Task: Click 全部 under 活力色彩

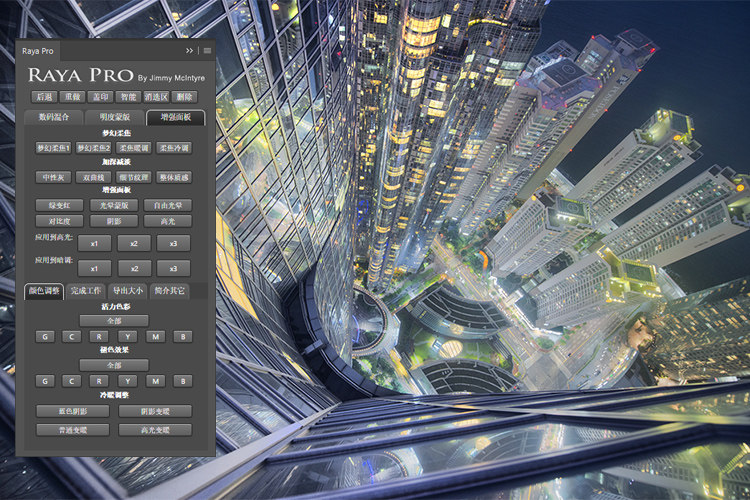Action: (x=114, y=321)
